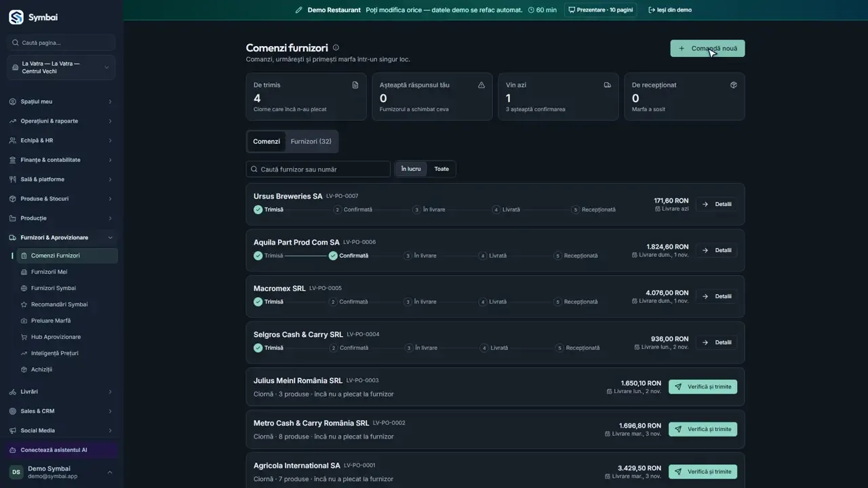Open Prezentare · 10 pagini
The image size is (868, 488).
point(600,10)
